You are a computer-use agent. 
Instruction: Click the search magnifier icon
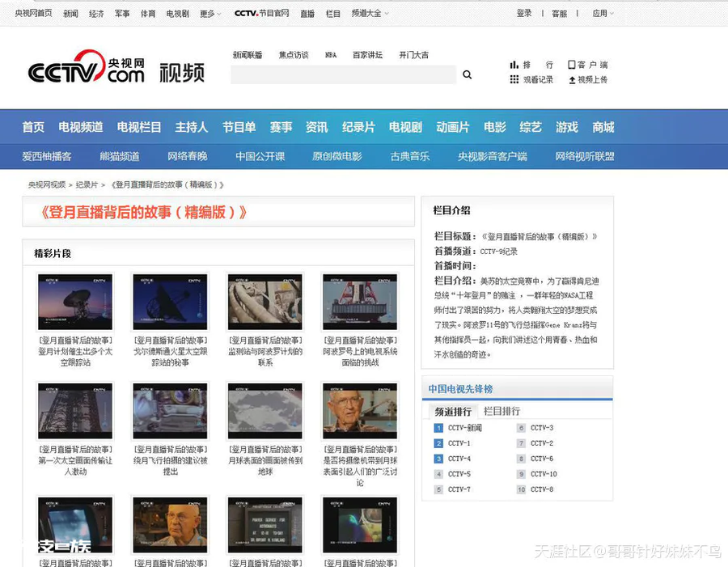pyautogui.click(x=467, y=74)
